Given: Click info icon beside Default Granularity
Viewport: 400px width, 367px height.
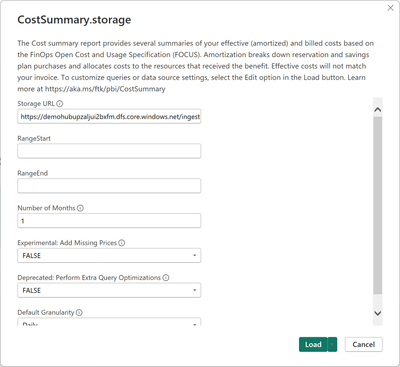Looking at the screenshot, I should pos(79,313).
